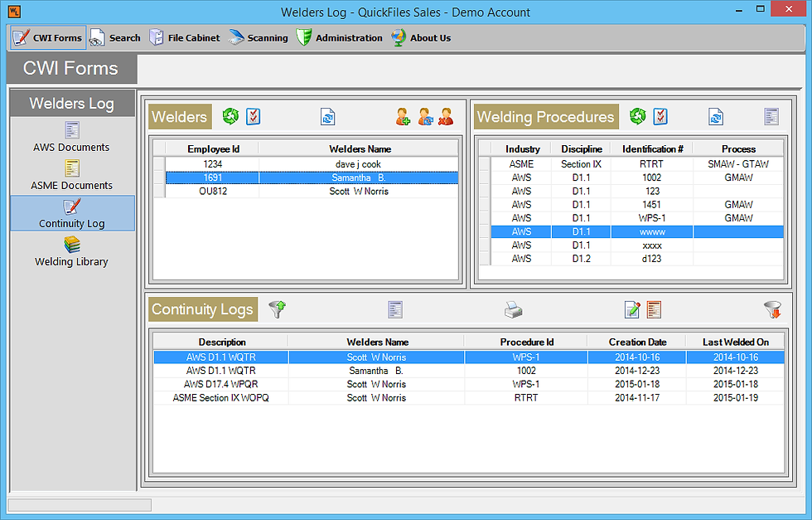The width and height of the screenshot is (812, 520).
Task: Select the procedure with identification 1451
Action: [x=637, y=204]
